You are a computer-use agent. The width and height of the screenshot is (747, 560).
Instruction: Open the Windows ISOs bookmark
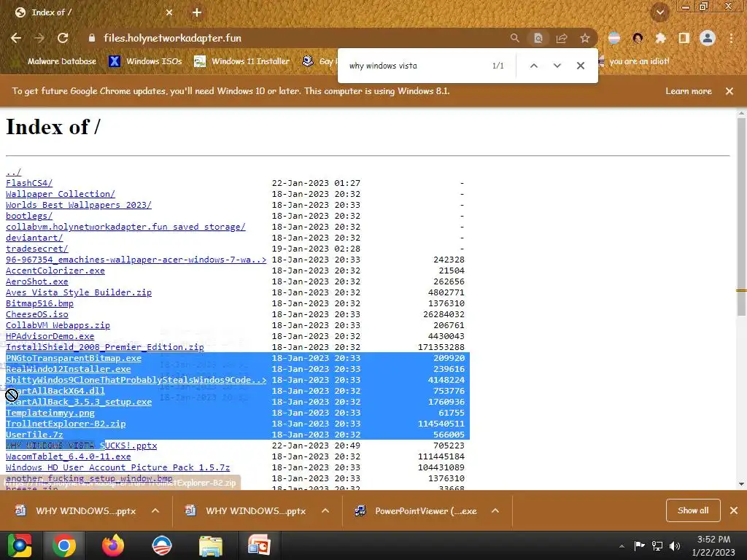(146, 61)
